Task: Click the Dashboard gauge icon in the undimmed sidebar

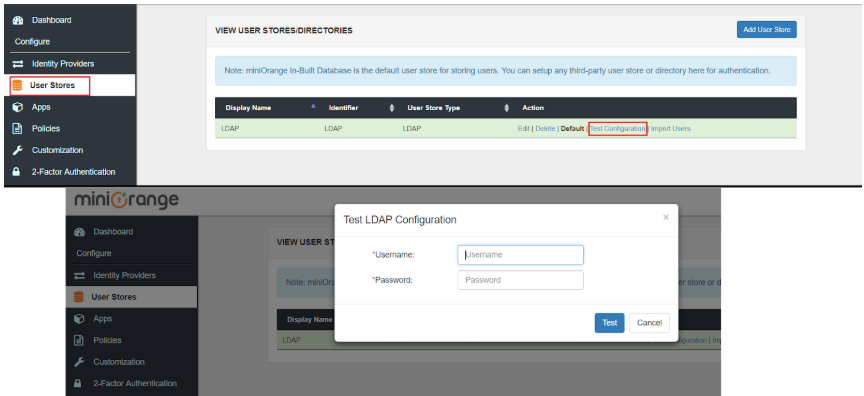Action: [x=18, y=20]
